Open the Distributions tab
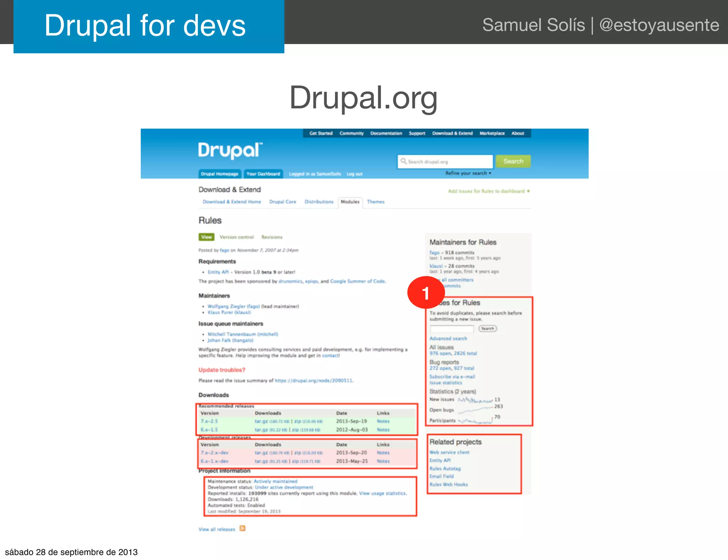This screenshot has height=560, width=728. point(319,202)
